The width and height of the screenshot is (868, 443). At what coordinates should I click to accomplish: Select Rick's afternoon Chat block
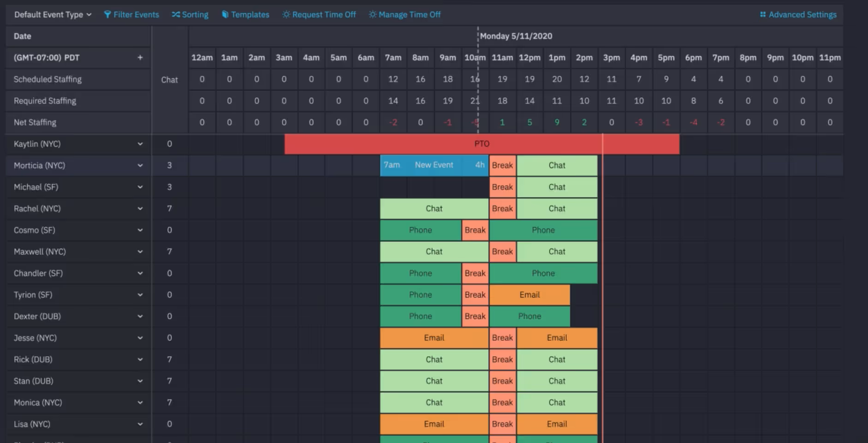pos(557,359)
